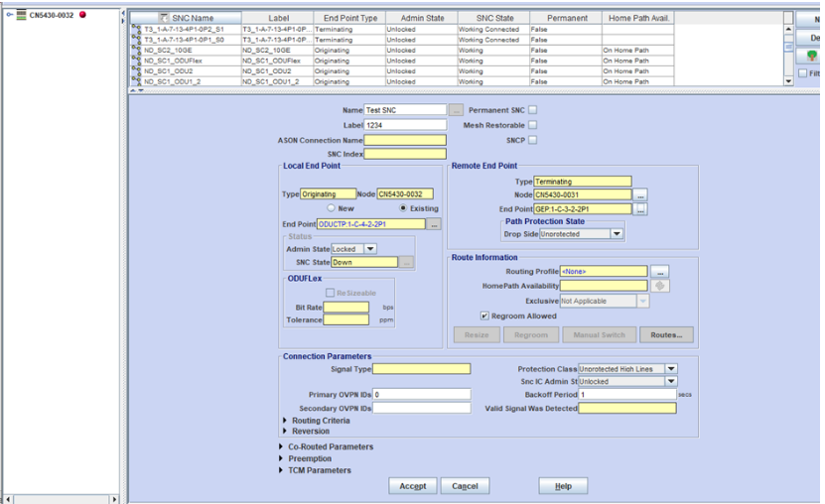Open the browse button next to Name field

point(456,110)
